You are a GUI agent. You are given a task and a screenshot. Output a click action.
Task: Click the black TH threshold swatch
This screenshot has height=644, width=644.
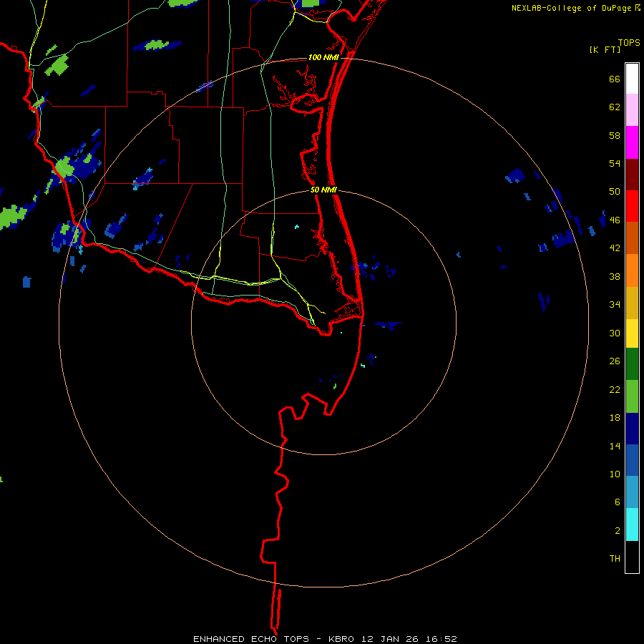[x=632, y=557]
